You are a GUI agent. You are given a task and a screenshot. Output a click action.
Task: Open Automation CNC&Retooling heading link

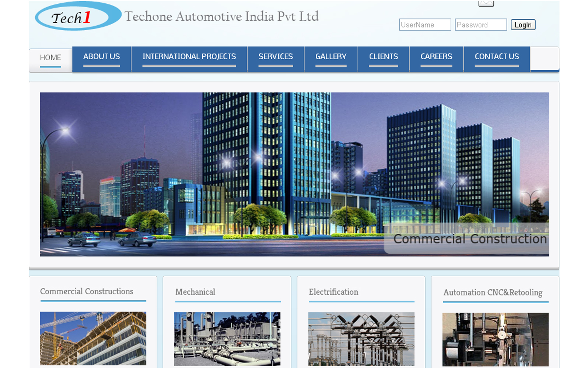pyautogui.click(x=493, y=293)
